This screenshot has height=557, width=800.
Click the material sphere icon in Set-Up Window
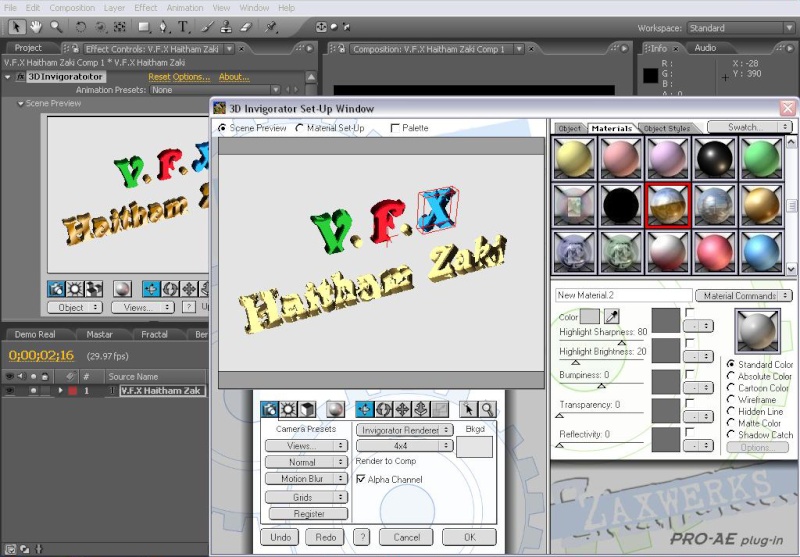(x=335, y=409)
